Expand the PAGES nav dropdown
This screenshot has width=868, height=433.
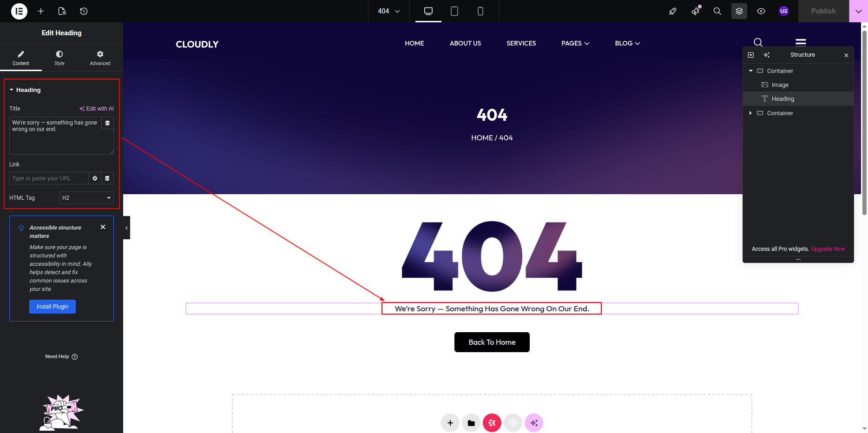[x=575, y=43]
